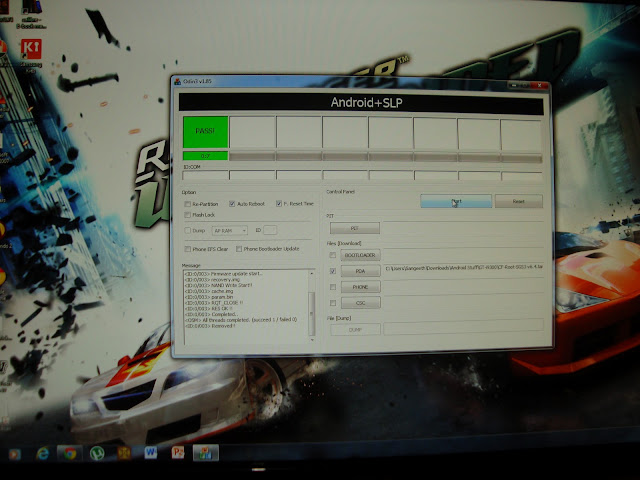Click the BOOTLOADER browse button
This screenshot has width=640, height=480.
(360, 255)
